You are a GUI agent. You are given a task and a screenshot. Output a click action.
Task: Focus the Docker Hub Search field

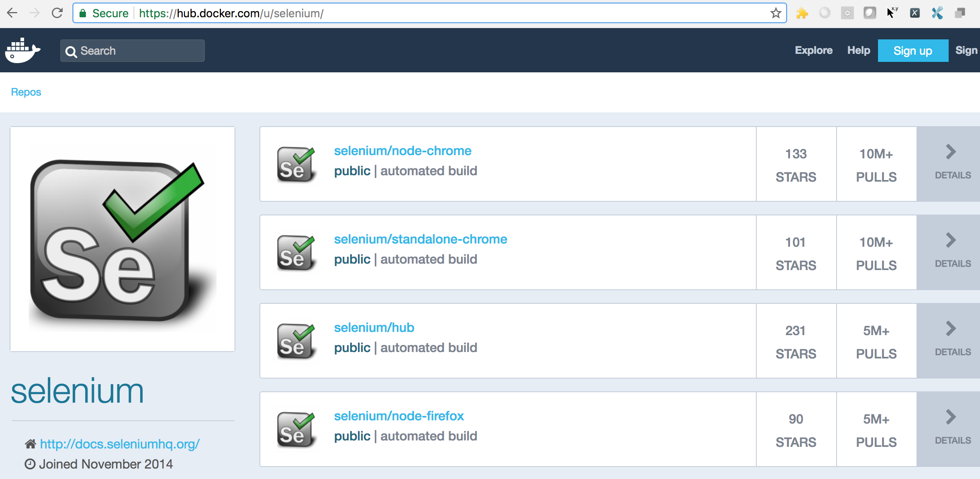click(x=133, y=51)
